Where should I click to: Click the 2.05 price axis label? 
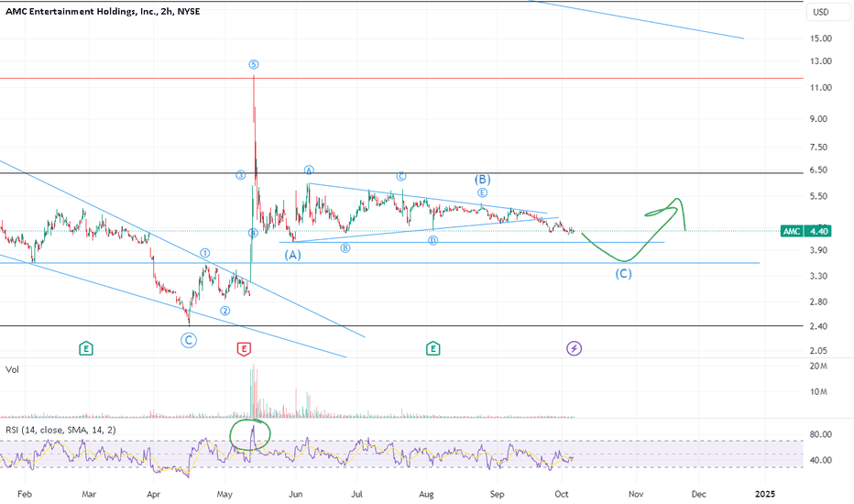coord(818,351)
